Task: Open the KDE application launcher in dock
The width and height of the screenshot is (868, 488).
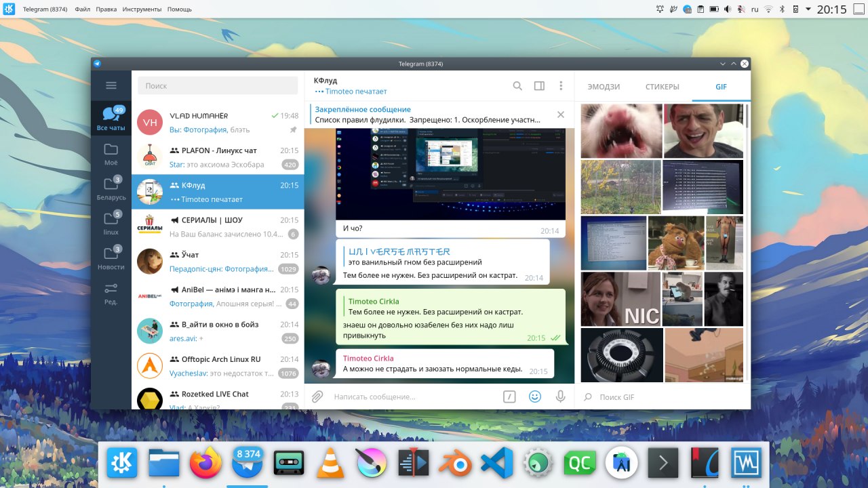Action: 123,464
